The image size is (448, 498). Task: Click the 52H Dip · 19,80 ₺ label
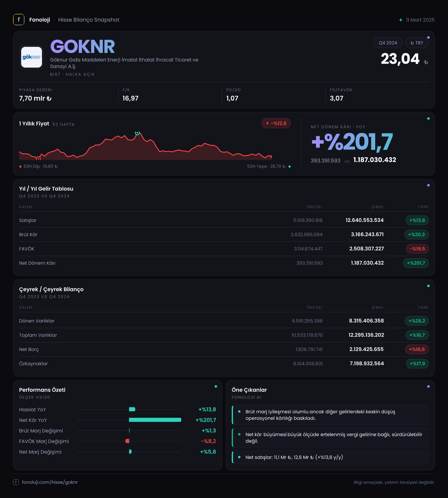[x=41, y=166]
